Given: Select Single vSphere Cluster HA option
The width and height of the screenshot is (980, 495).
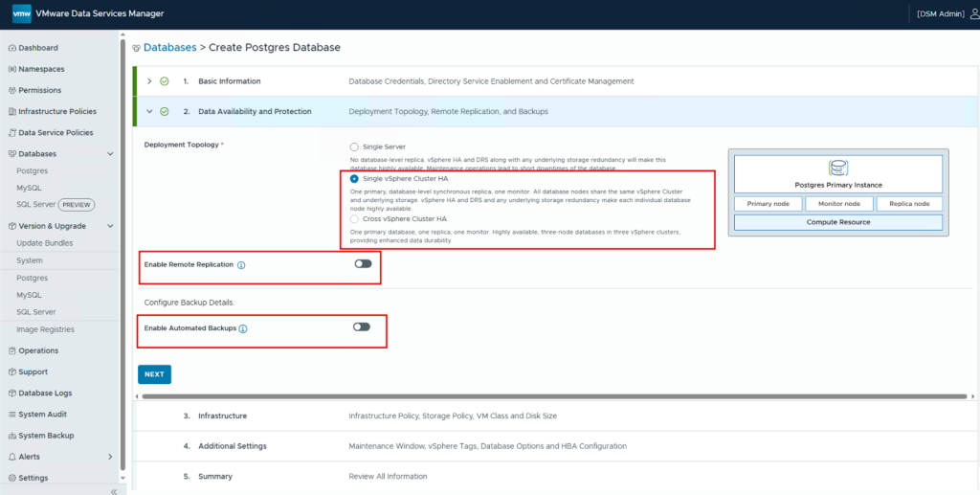Looking at the screenshot, I should [x=354, y=179].
